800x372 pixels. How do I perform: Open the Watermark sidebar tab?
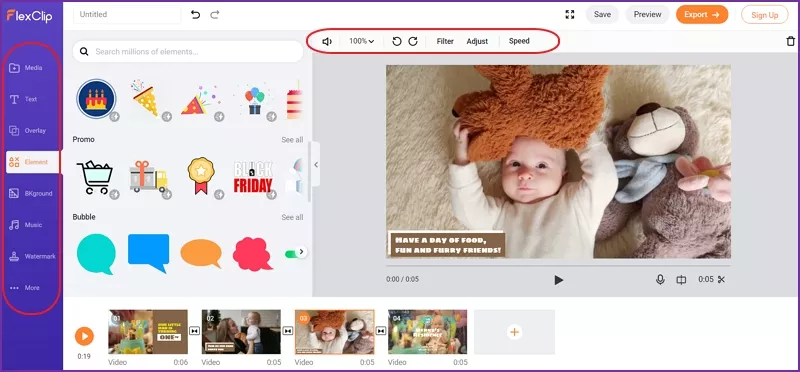(31, 257)
